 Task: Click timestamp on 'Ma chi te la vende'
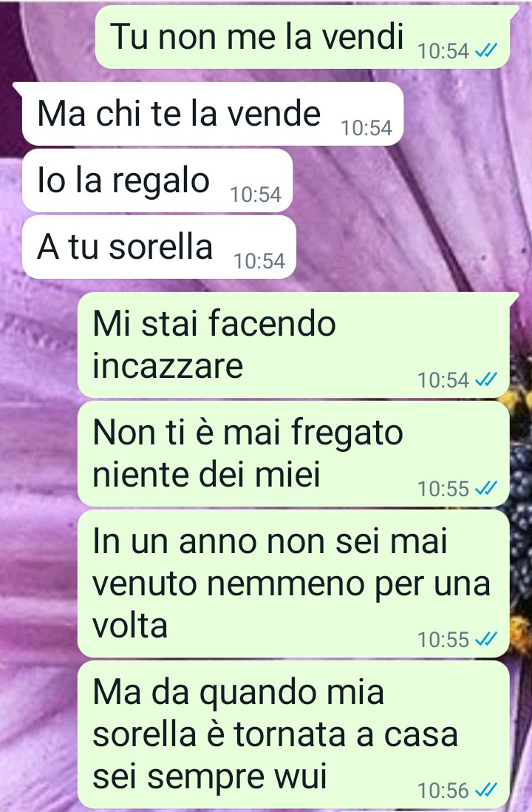(366, 128)
